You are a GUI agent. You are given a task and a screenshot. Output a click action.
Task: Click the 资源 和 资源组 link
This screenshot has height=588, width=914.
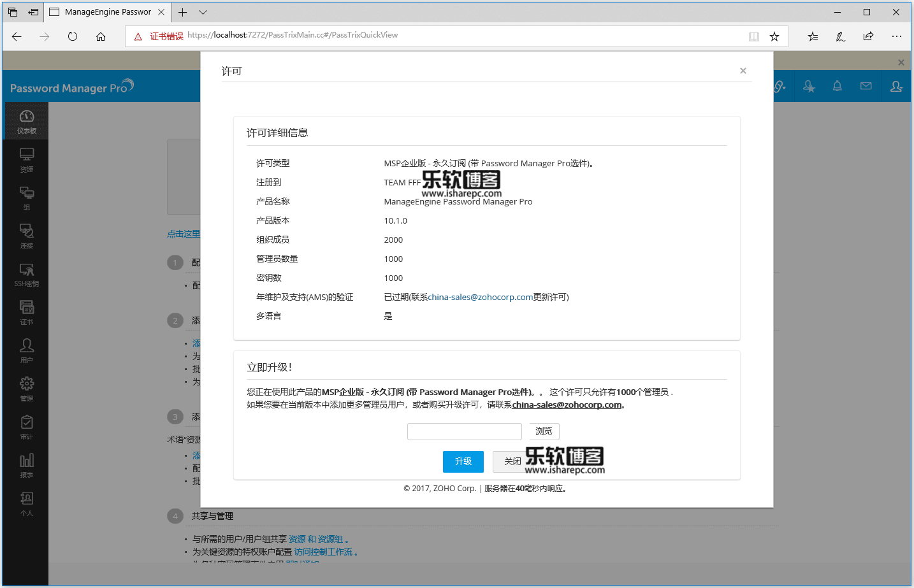316,539
